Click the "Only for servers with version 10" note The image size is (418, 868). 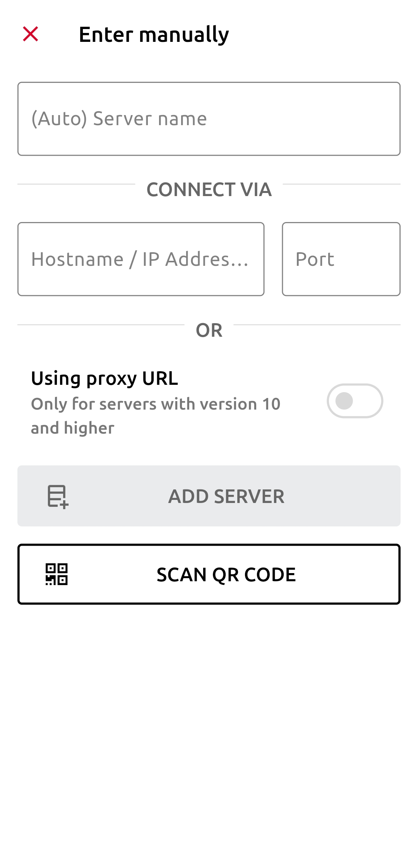156,404
